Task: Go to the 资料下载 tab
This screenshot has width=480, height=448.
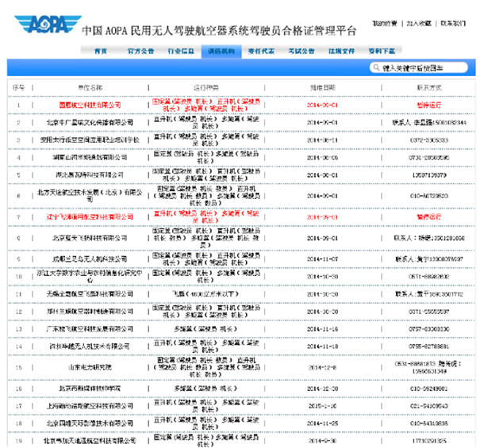Action: click(x=382, y=51)
